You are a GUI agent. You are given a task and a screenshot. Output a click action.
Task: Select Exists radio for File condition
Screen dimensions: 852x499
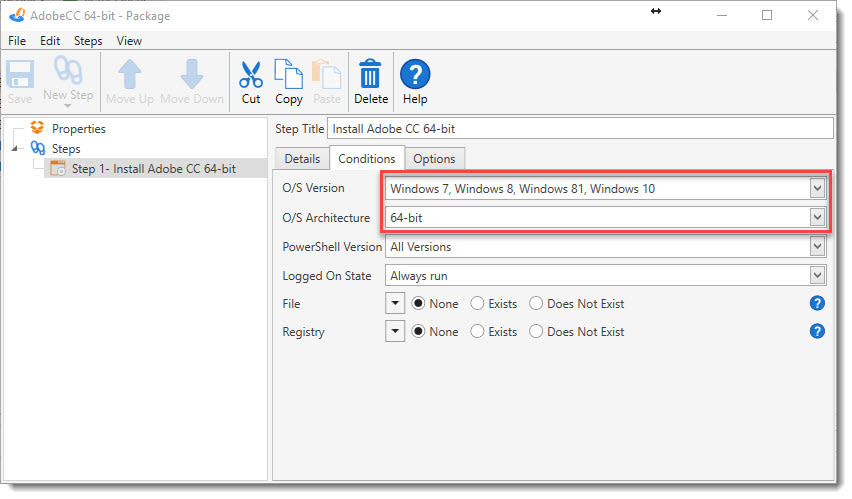click(x=477, y=303)
